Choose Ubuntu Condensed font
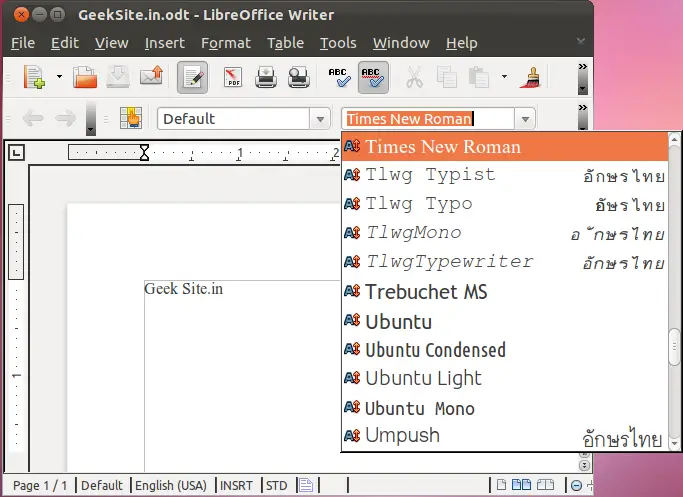 [x=505, y=350]
